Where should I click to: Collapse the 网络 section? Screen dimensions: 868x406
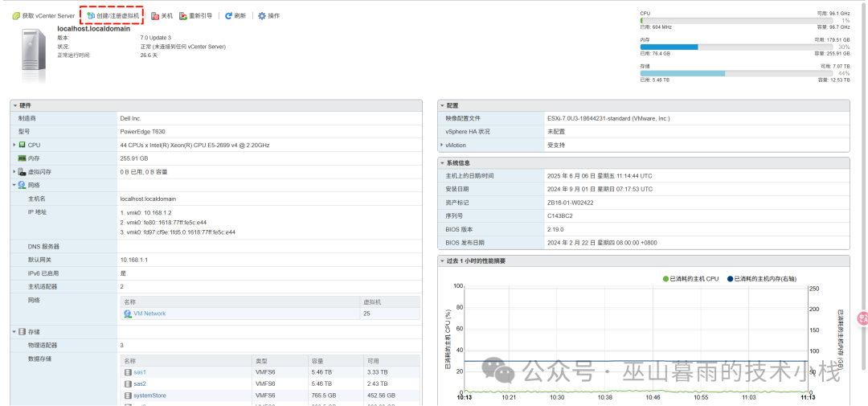[14, 185]
